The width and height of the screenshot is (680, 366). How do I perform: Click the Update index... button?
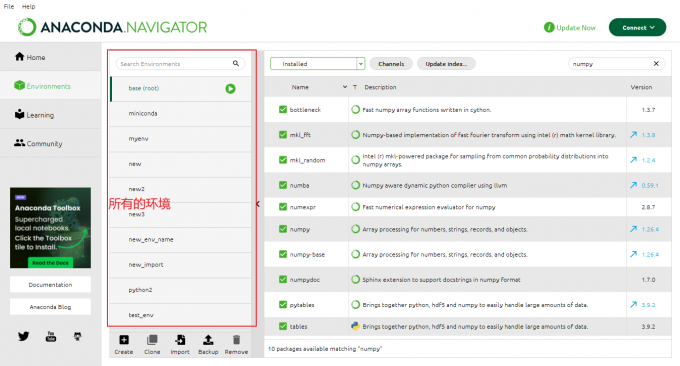pos(446,64)
